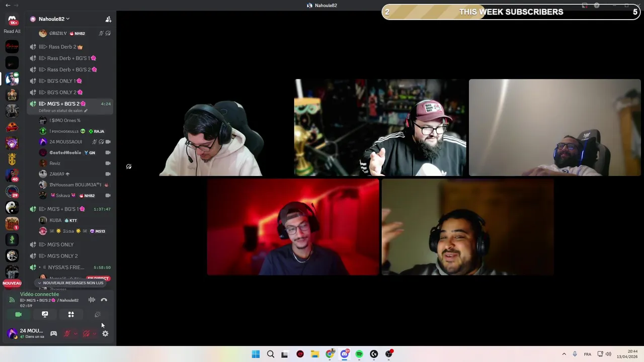Share your screen button
The width and height of the screenshot is (644, 362).
click(45, 314)
